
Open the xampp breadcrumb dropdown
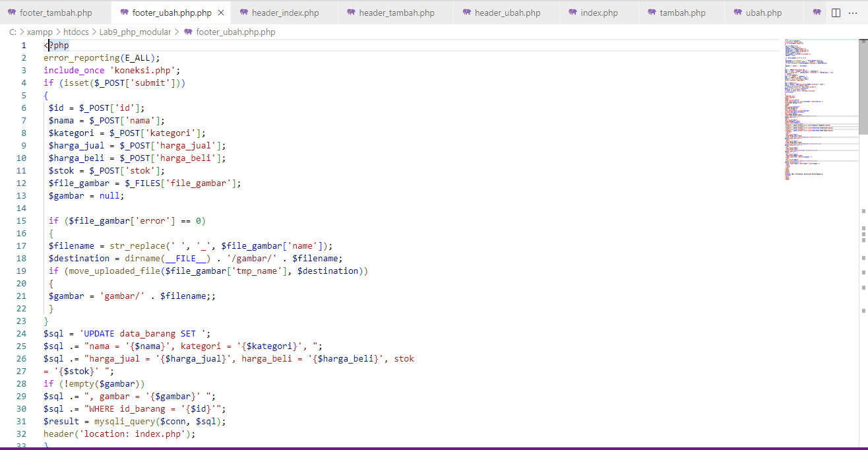[40, 32]
